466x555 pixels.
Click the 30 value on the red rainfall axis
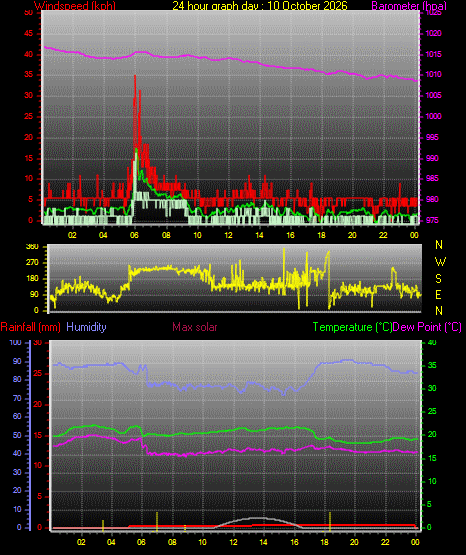(38, 342)
